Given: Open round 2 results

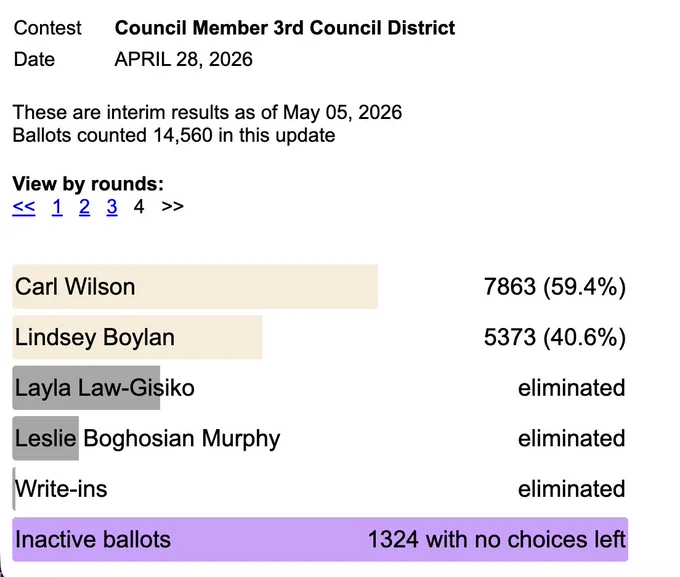Looking at the screenshot, I should [x=85, y=207].
